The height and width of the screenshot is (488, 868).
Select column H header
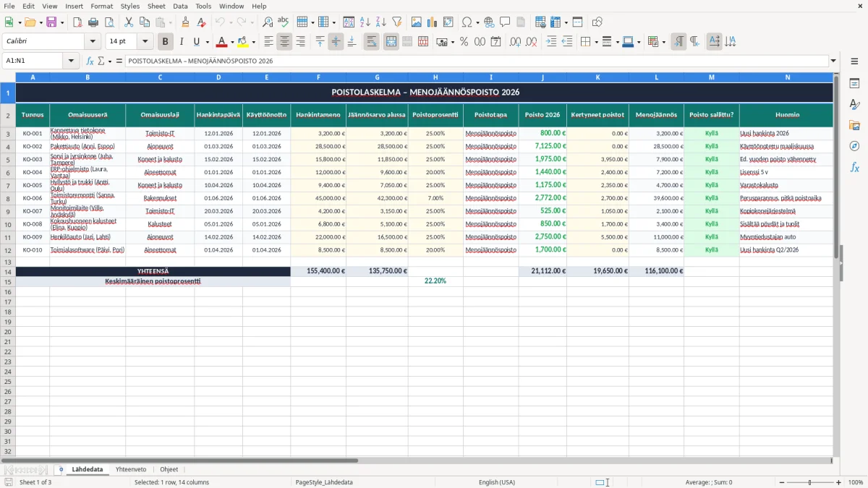pyautogui.click(x=435, y=77)
